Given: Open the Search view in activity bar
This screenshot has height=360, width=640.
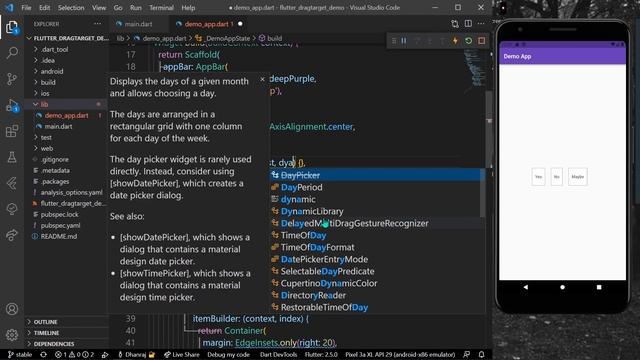Looking at the screenshot, I should [x=12, y=53].
